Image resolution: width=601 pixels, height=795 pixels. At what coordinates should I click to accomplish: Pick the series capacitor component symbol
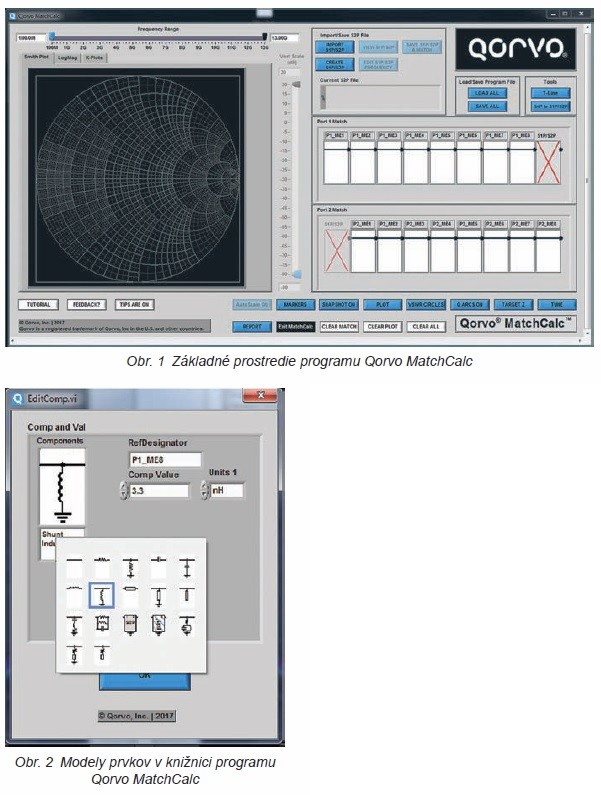[159, 567]
